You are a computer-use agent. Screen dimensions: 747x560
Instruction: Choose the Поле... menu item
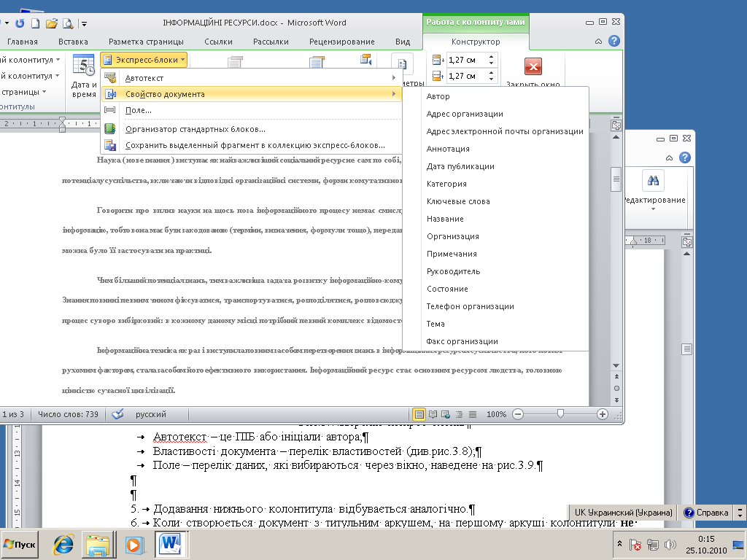tap(251, 110)
